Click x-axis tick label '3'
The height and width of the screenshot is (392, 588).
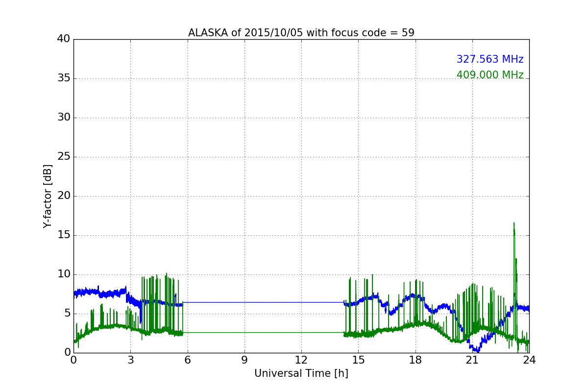[130, 360]
